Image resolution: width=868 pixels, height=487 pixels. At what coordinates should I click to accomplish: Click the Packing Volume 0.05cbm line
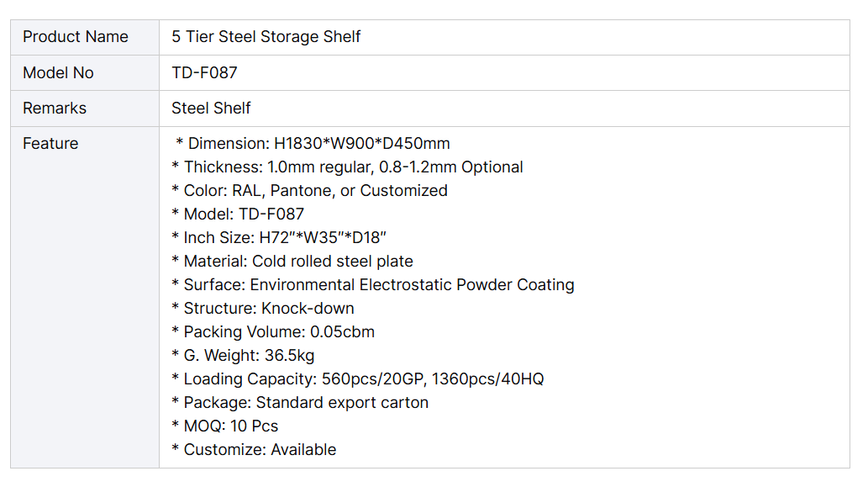[273, 332]
